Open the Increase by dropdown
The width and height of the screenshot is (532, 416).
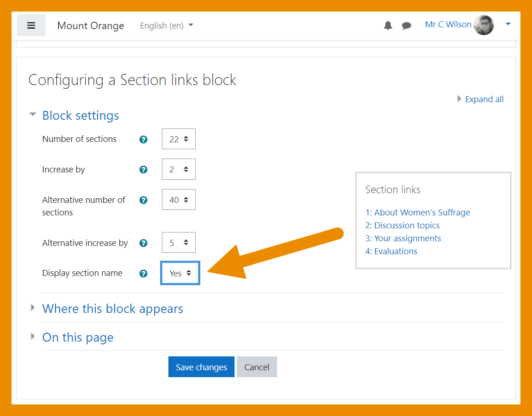179,170
